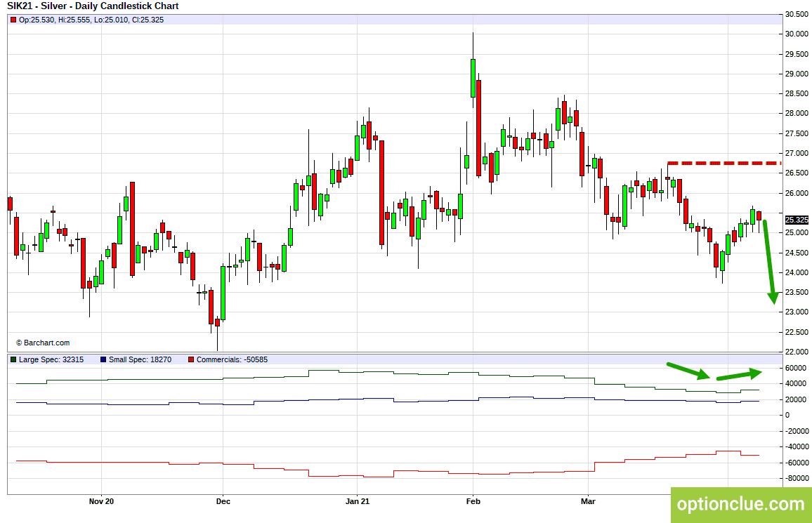812x523 pixels.
Task: Click the red OHLC legend square
Action: tap(13, 20)
